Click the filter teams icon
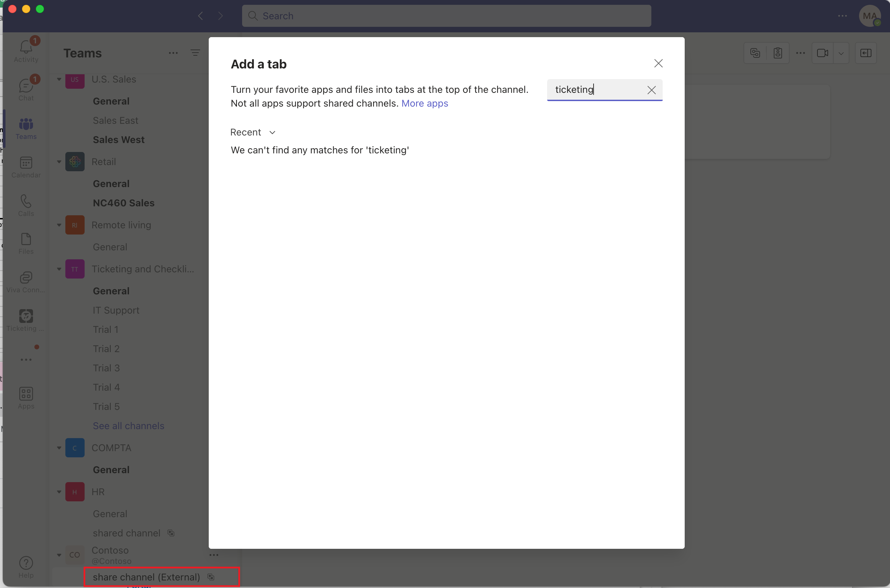This screenshot has width=890, height=588. 195,53
